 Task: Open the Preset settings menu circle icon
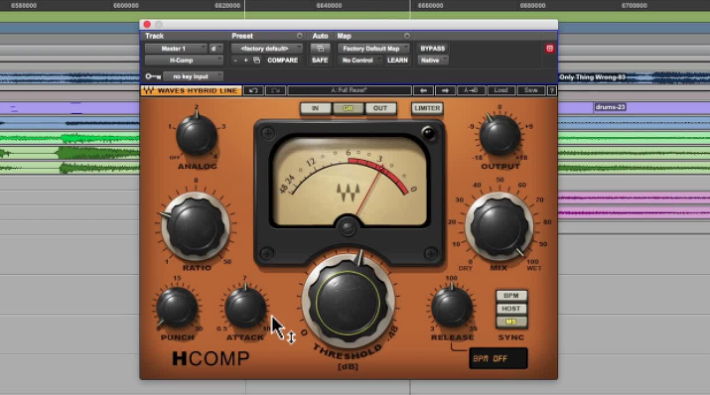click(299, 36)
